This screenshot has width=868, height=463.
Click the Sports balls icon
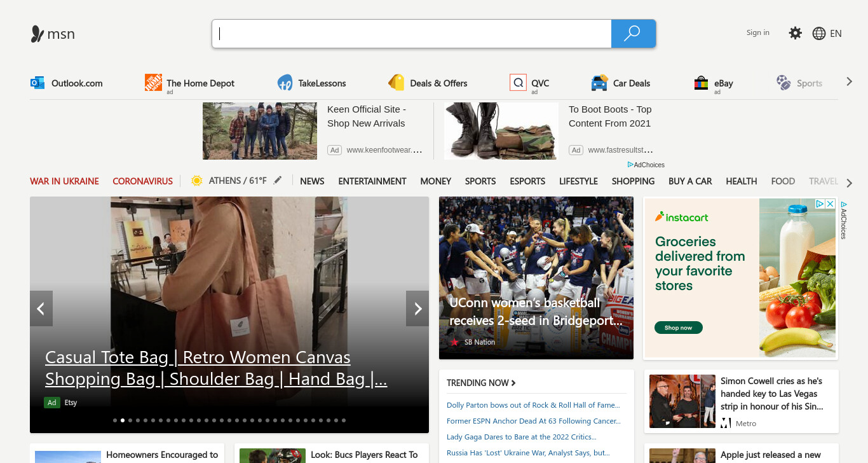(783, 82)
